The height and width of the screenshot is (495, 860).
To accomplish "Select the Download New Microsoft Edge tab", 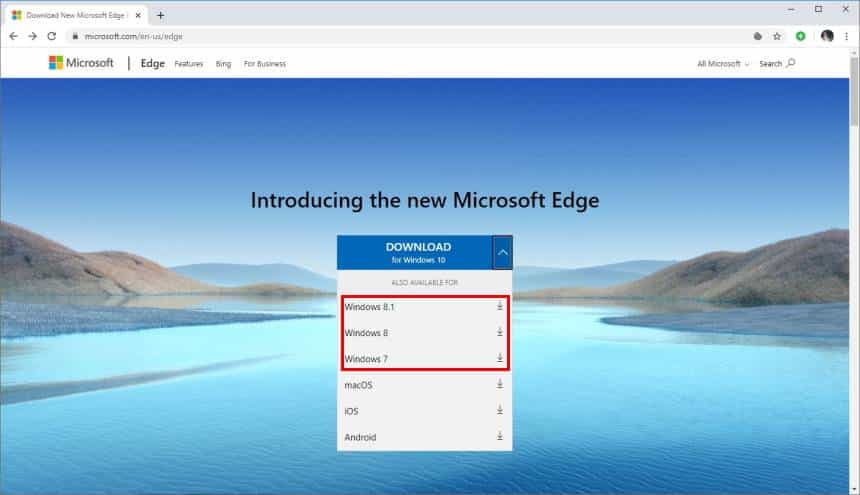I will click(76, 15).
